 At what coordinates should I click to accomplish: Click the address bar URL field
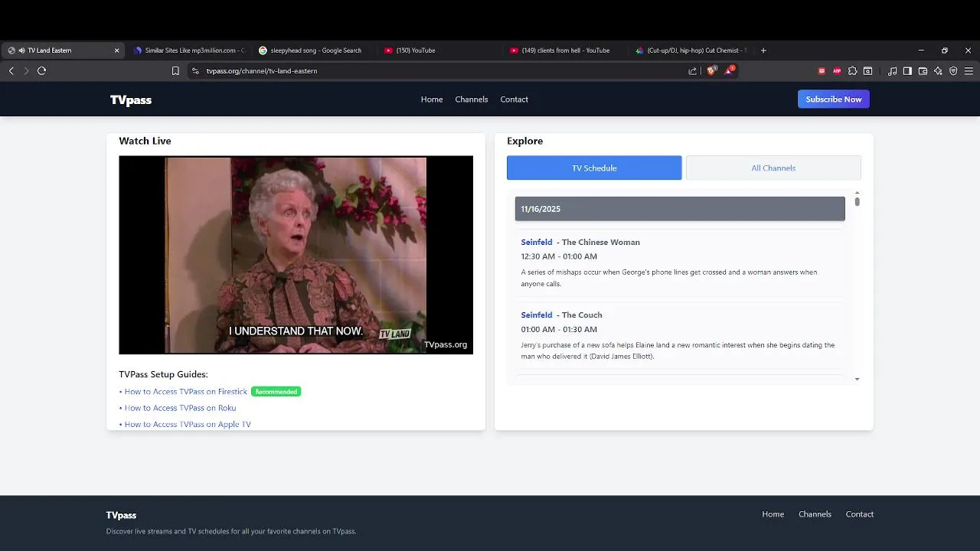[444, 70]
